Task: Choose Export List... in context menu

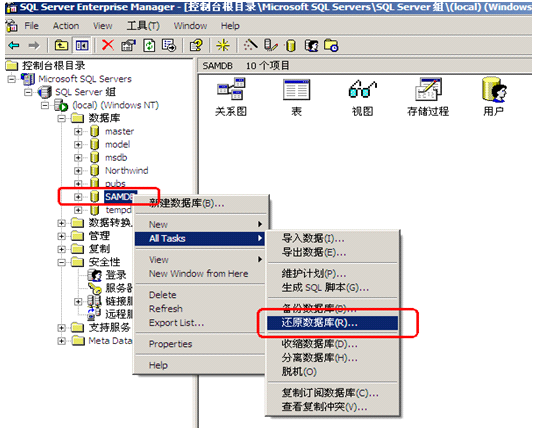Action: click(200, 323)
